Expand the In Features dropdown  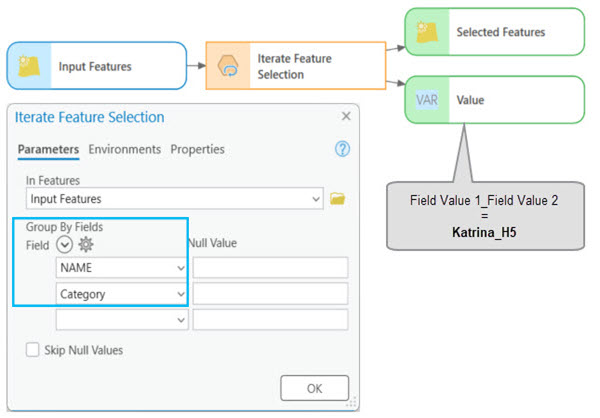click(316, 199)
